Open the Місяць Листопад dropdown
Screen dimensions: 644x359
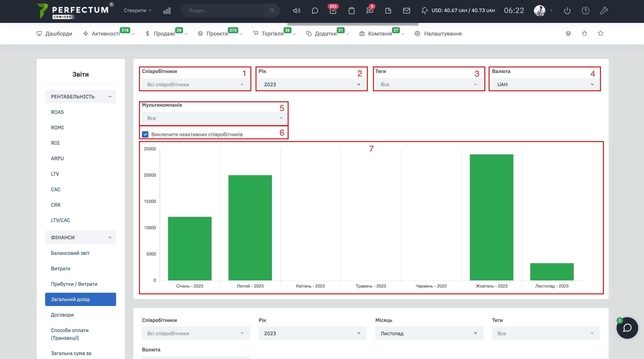[x=429, y=333]
